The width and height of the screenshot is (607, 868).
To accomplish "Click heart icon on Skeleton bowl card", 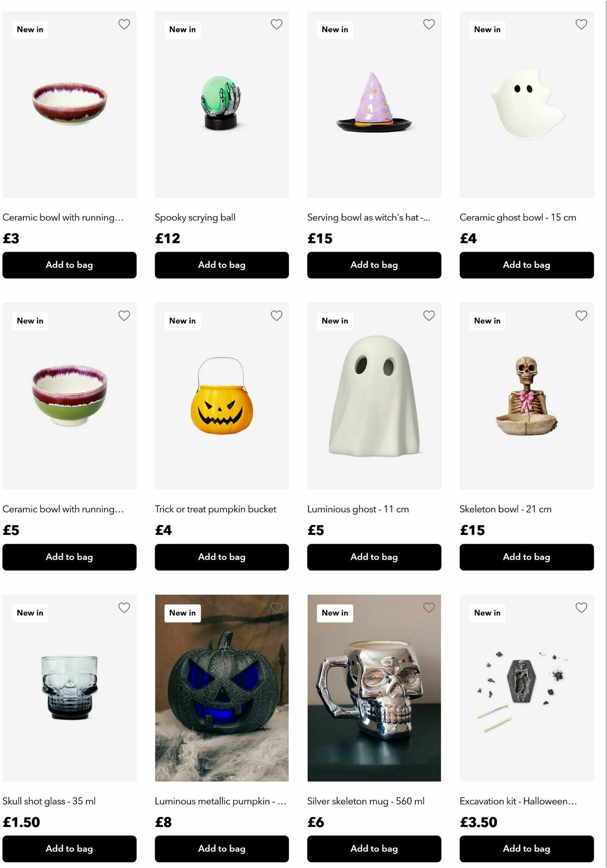I will point(581,316).
